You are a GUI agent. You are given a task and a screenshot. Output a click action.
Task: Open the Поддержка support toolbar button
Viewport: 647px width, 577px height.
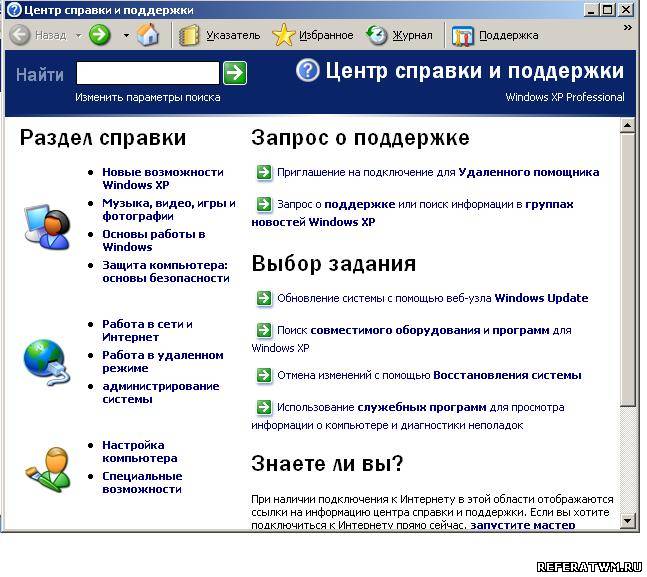(495, 35)
